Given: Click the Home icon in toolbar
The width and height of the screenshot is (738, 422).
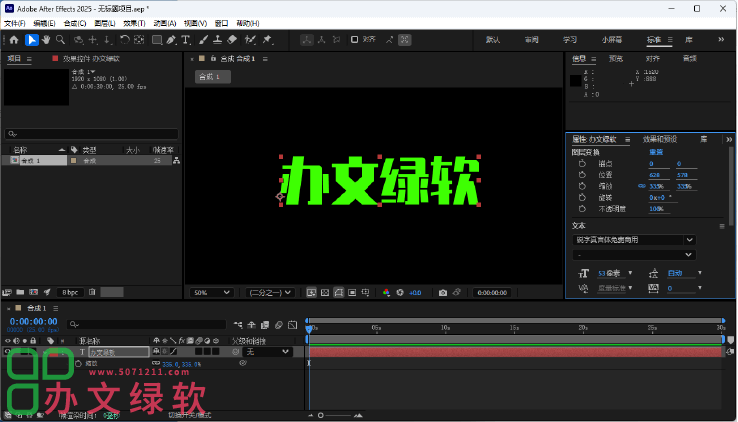Looking at the screenshot, I should pyautogui.click(x=14, y=40).
